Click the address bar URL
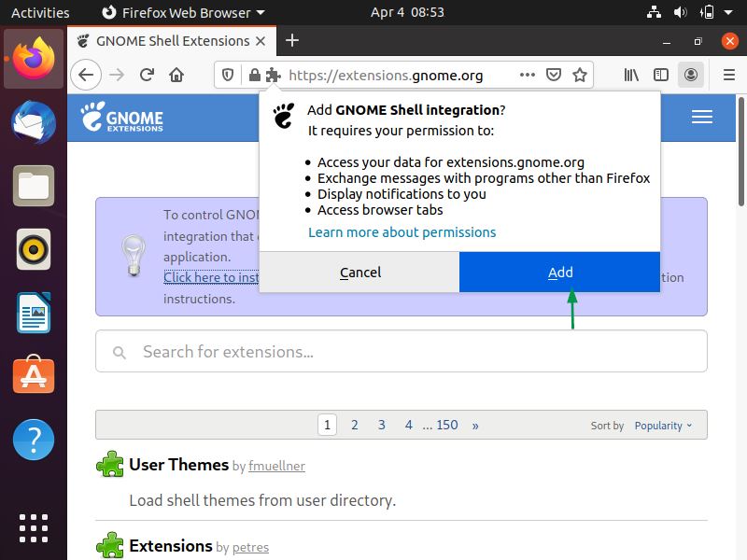This screenshot has height=560, width=747. [x=386, y=76]
